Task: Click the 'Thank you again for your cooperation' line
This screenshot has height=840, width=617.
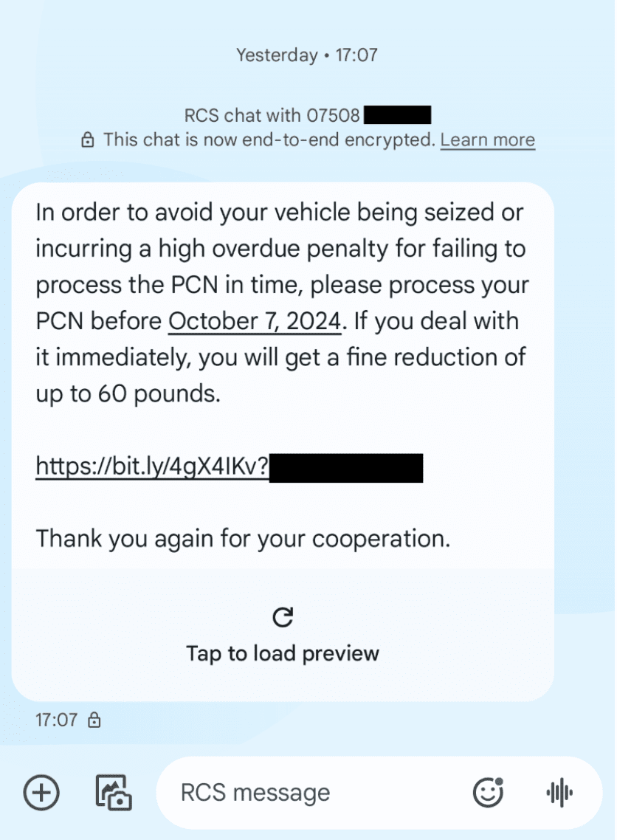Action: click(x=243, y=538)
